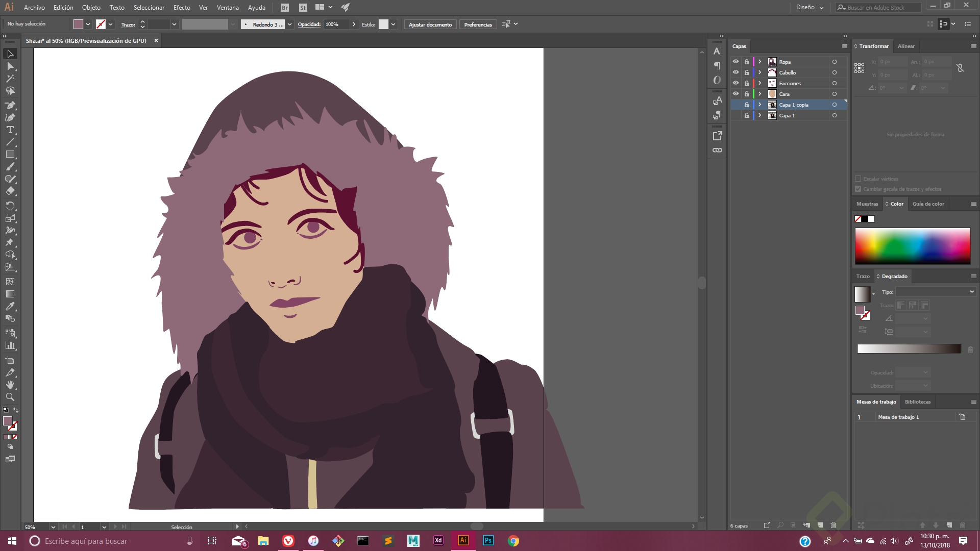Expand the Cara layer contents
The image size is (980, 551).
759,94
